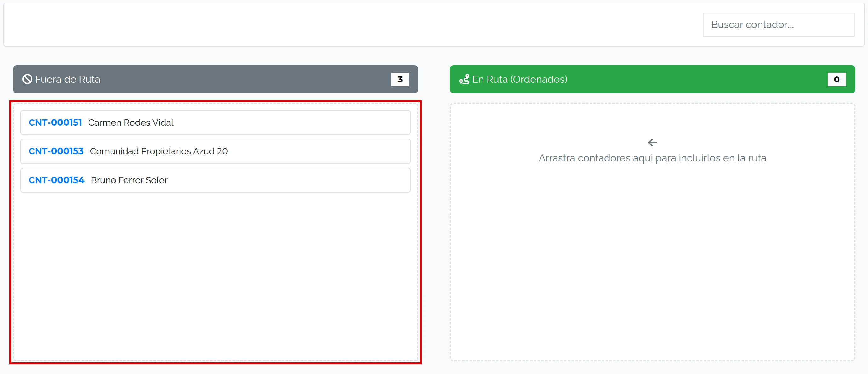868x374 pixels.
Task: Click the Arrastra contadores aqui placeholder text
Action: 652,158
